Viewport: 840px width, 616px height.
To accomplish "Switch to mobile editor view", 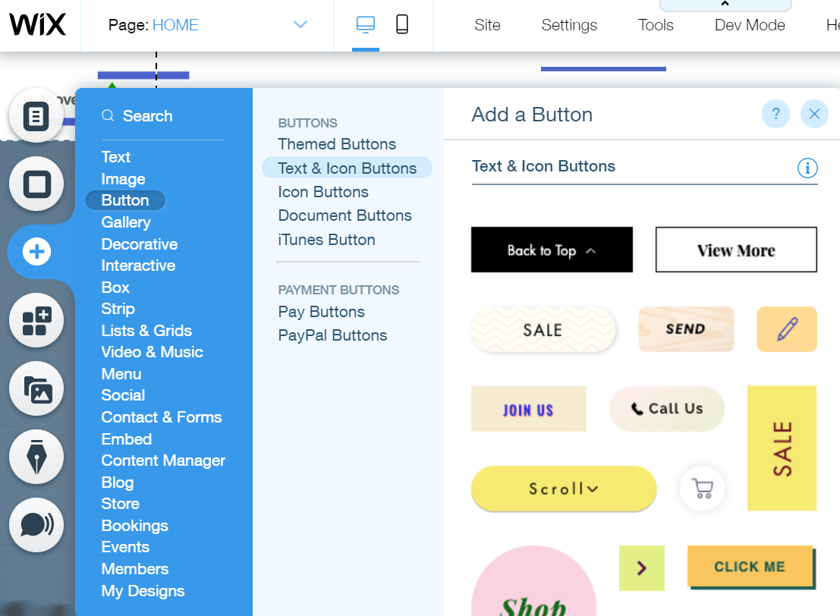I will click(401, 24).
